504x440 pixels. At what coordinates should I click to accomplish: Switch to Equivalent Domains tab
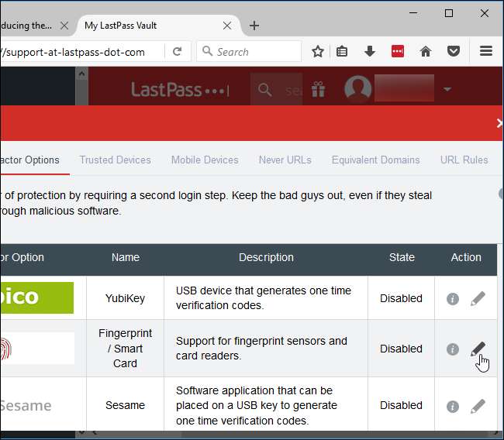[x=376, y=160]
